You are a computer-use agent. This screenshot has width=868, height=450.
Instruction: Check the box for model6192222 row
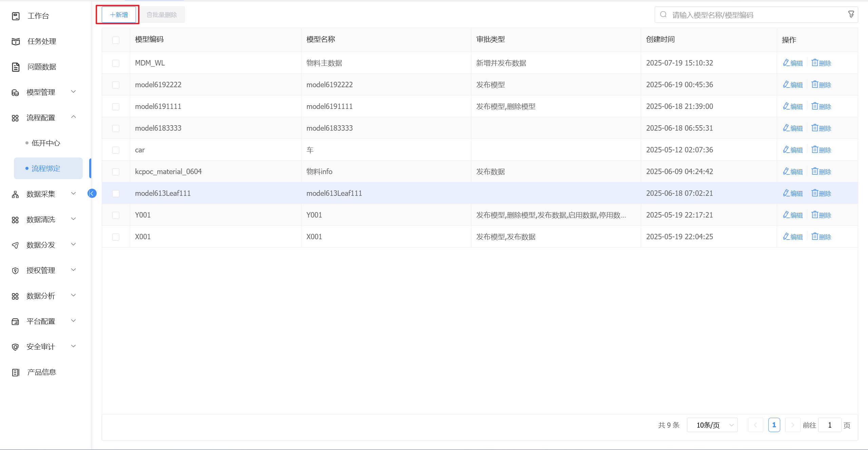click(x=116, y=85)
